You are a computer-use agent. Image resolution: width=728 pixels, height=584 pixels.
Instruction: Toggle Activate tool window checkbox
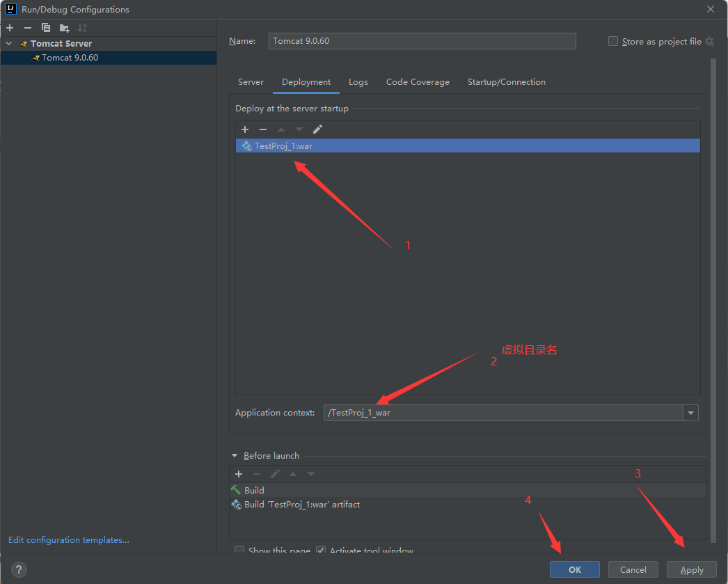tap(321, 550)
